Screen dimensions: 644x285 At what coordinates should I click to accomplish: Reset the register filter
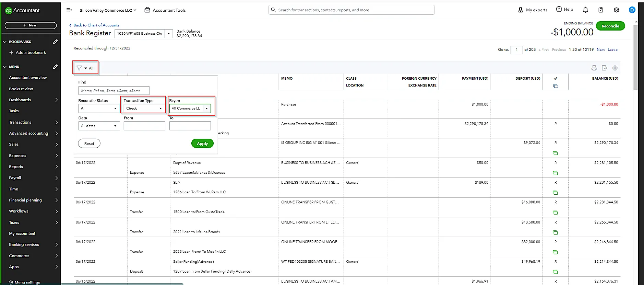click(x=89, y=144)
